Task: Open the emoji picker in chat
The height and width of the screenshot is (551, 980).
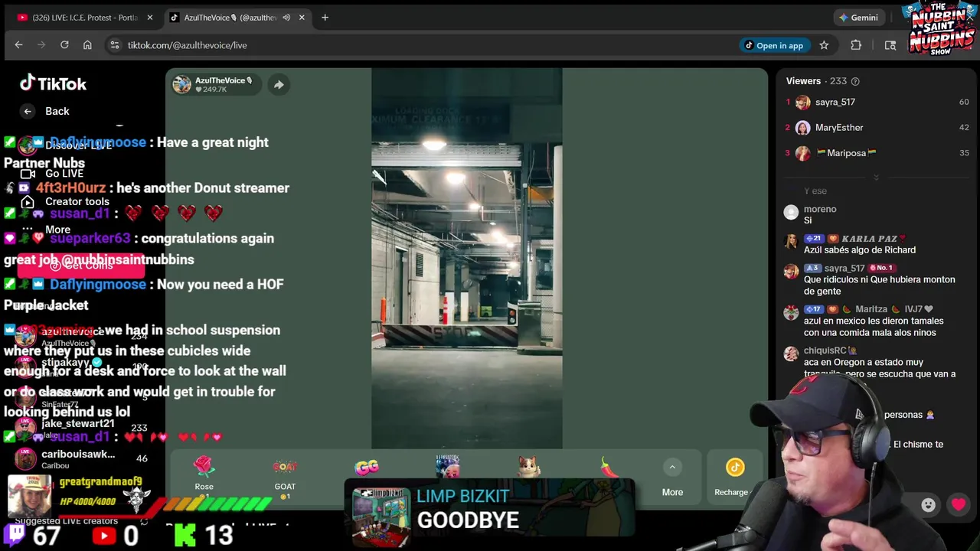Action: pyautogui.click(x=928, y=504)
